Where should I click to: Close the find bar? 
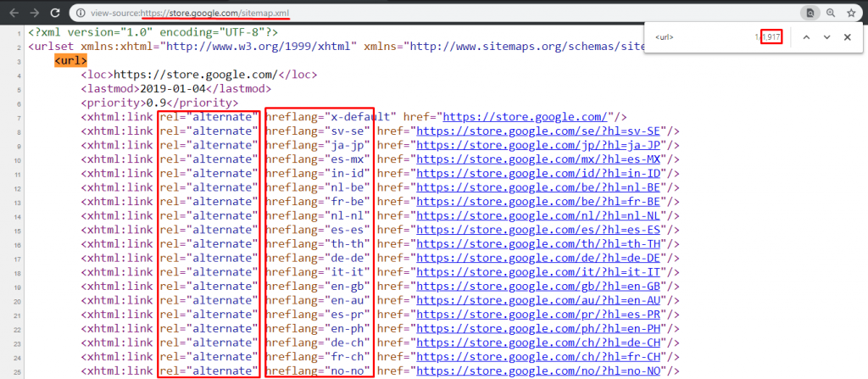coord(847,37)
